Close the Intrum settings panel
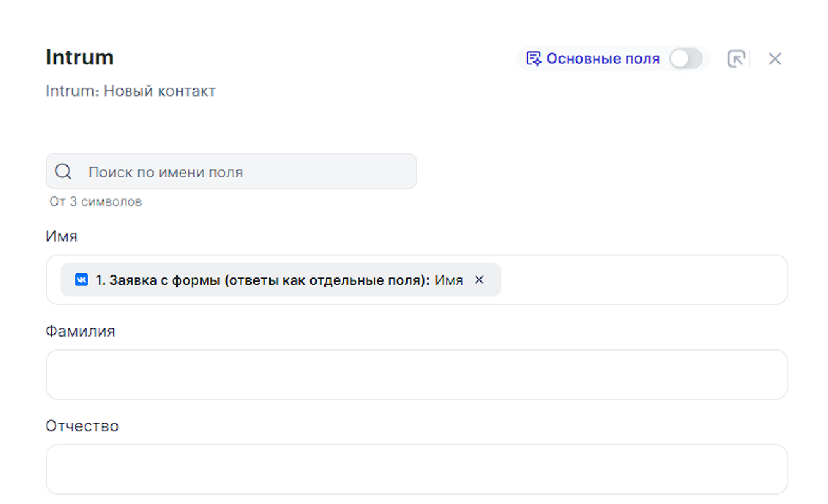Image resolution: width=828 pixels, height=504 pixels. [x=775, y=59]
